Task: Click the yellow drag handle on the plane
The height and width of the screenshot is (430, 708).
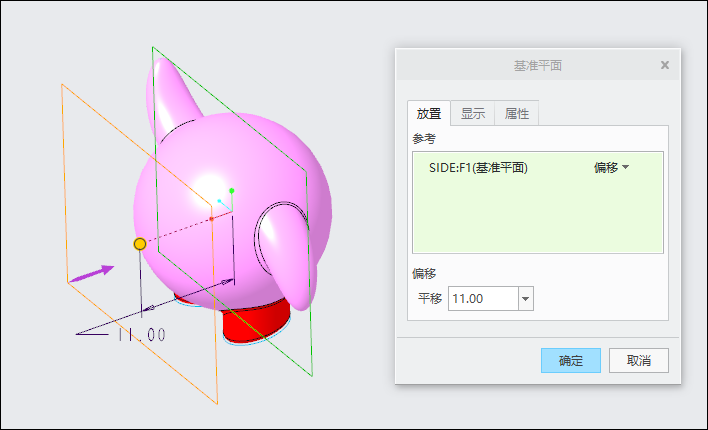Action: point(140,244)
